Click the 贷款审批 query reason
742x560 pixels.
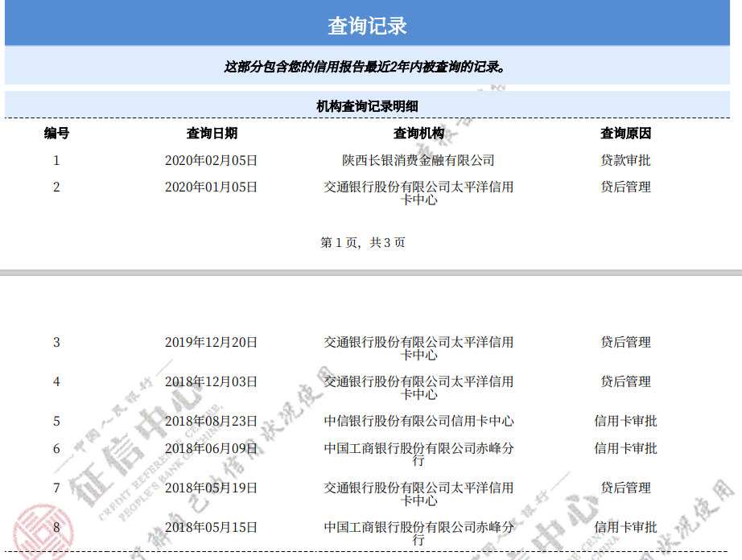click(625, 160)
